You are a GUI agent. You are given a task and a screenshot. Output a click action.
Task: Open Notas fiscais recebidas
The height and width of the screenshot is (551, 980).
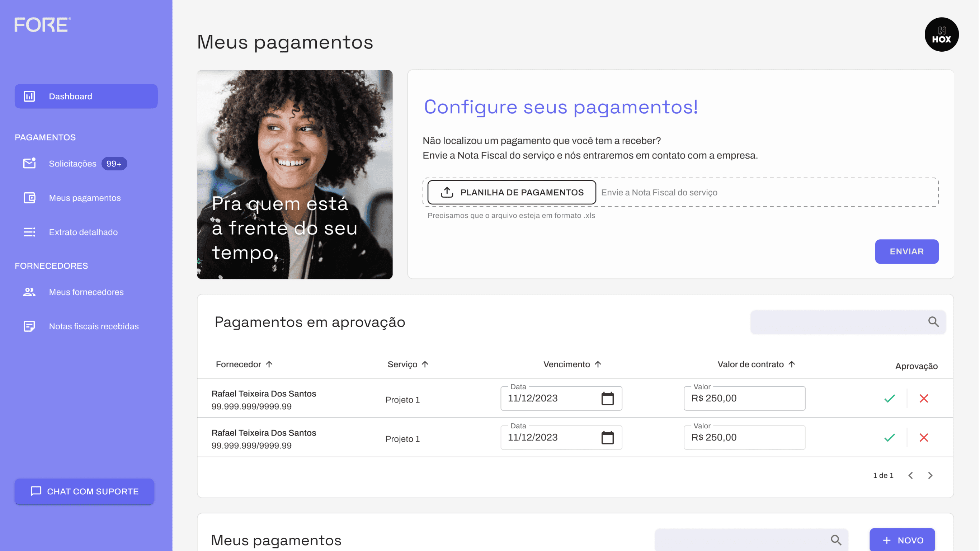click(x=94, y=326)
